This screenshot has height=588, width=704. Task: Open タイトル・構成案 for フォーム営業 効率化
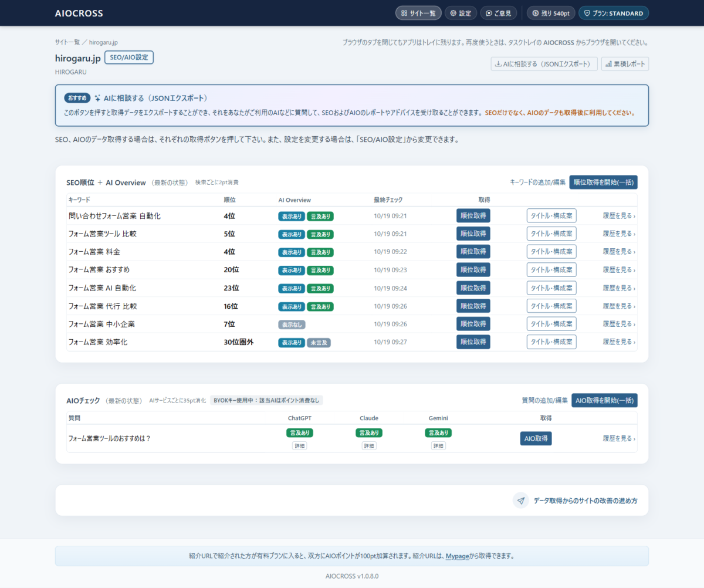coord(551,342)
